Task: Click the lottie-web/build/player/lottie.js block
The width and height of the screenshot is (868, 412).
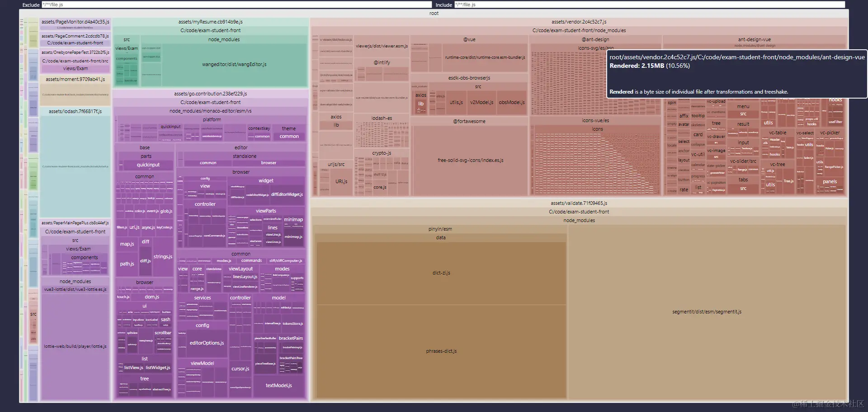Action: pyautogui.click(x=75, y=346)
